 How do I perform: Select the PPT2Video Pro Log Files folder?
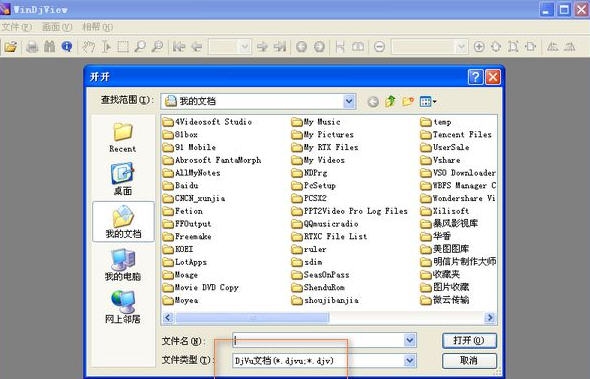350,211
